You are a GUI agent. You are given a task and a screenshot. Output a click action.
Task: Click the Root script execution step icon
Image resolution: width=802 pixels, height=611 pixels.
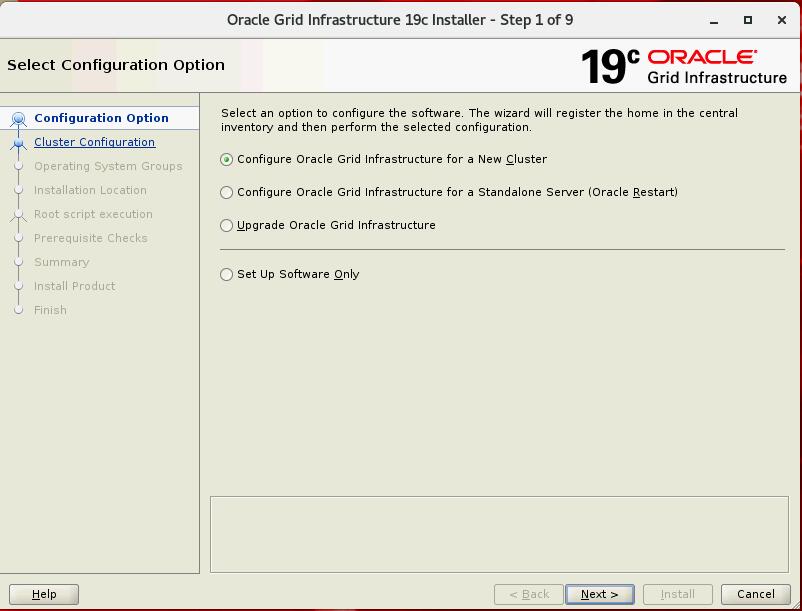click(17, 214)
